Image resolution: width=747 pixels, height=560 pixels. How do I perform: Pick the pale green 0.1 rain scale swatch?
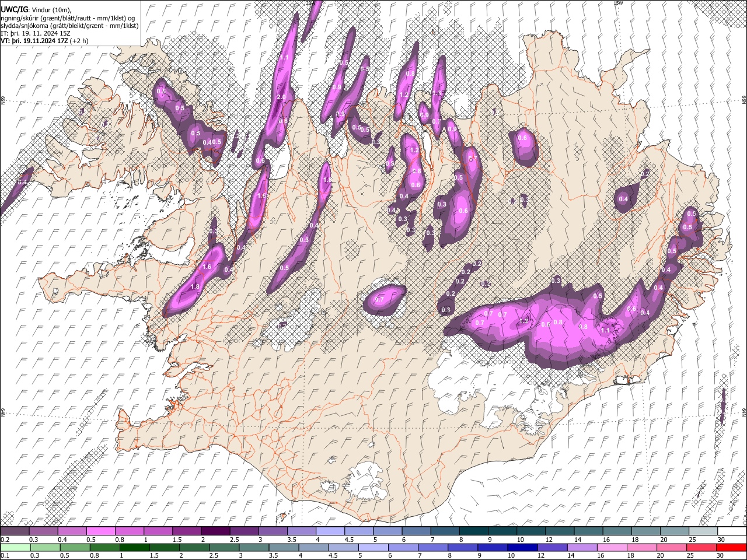(15, 547)
